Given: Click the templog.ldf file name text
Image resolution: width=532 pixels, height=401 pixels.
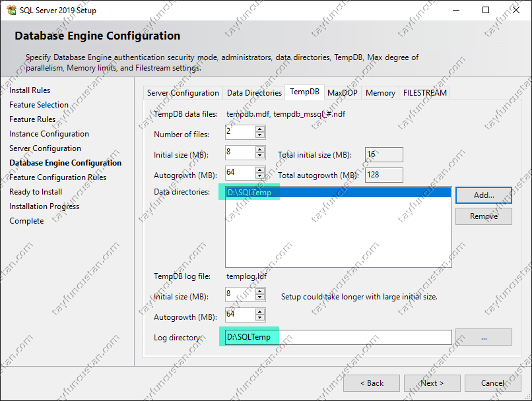Looking at the screenshot, I should click(246, 276).
